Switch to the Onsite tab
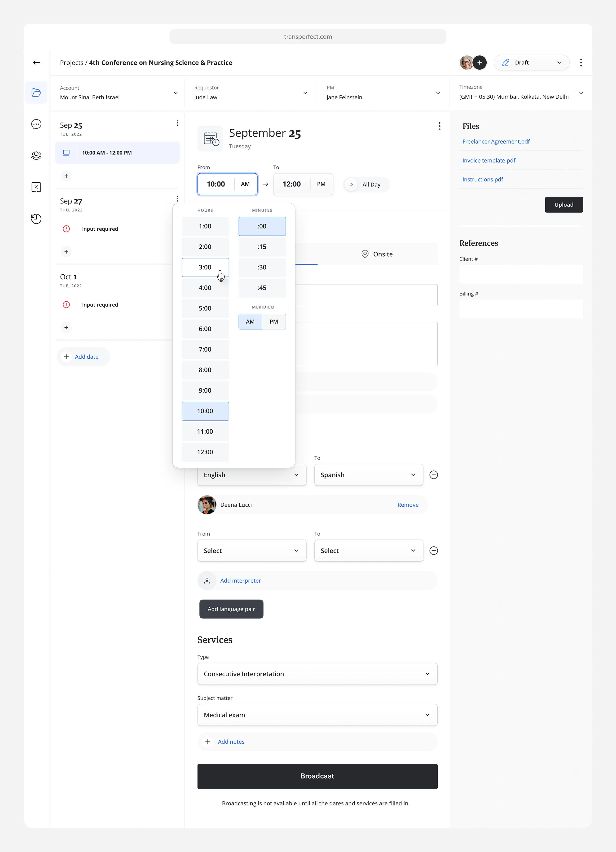Screen dimensions: 616x852 click(377, 254)
